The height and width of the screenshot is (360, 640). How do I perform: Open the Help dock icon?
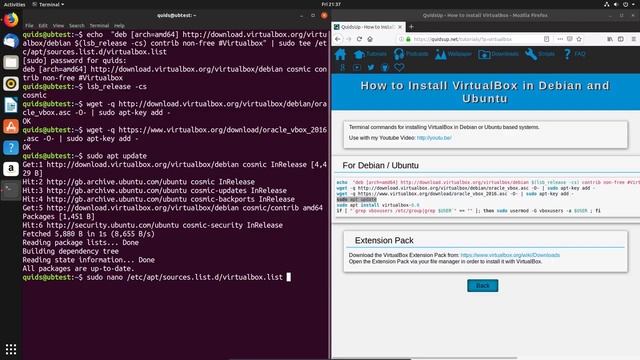click(x=11, y=147)
